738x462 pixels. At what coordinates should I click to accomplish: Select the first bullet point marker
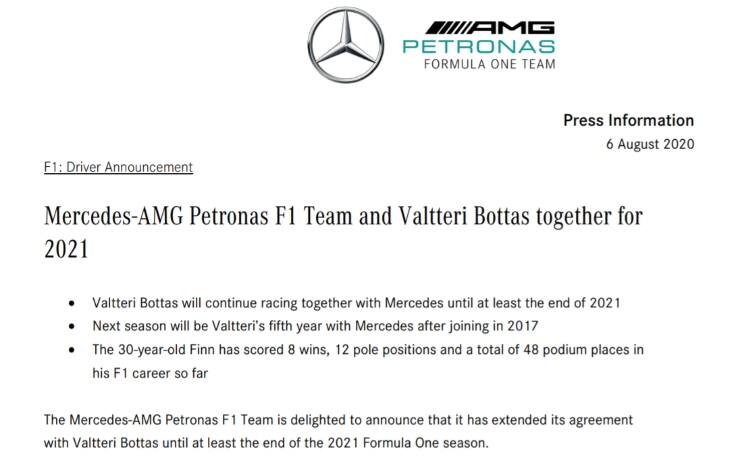pos(70,304)
